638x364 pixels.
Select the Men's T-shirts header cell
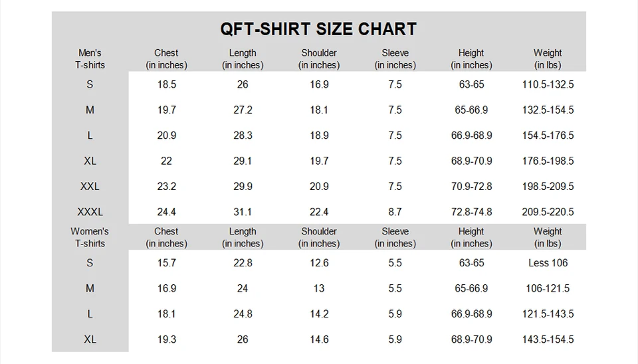pos(90,59)
